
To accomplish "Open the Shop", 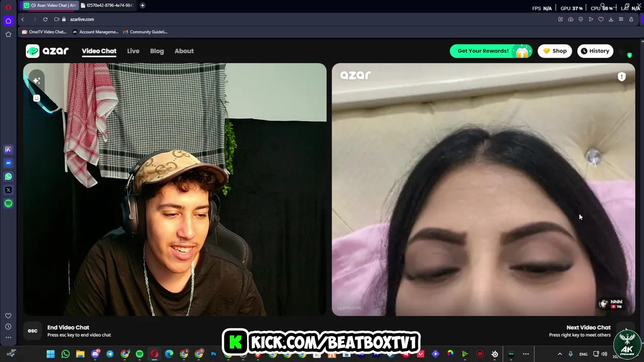I will (554, 51).
